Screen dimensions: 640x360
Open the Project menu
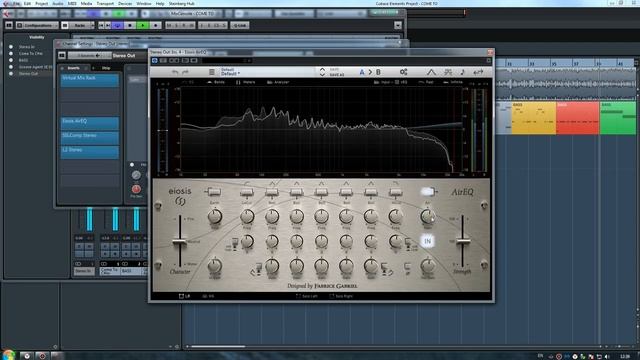click(x=41, y=3)
